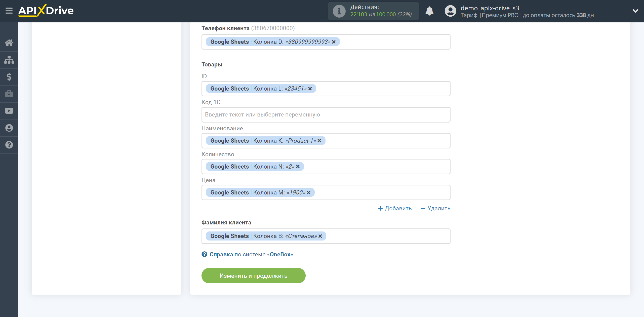Screen dimensions: 644x317
Task: Remove Колонка D phone variable tag
Action: click(x=334, y=42)
